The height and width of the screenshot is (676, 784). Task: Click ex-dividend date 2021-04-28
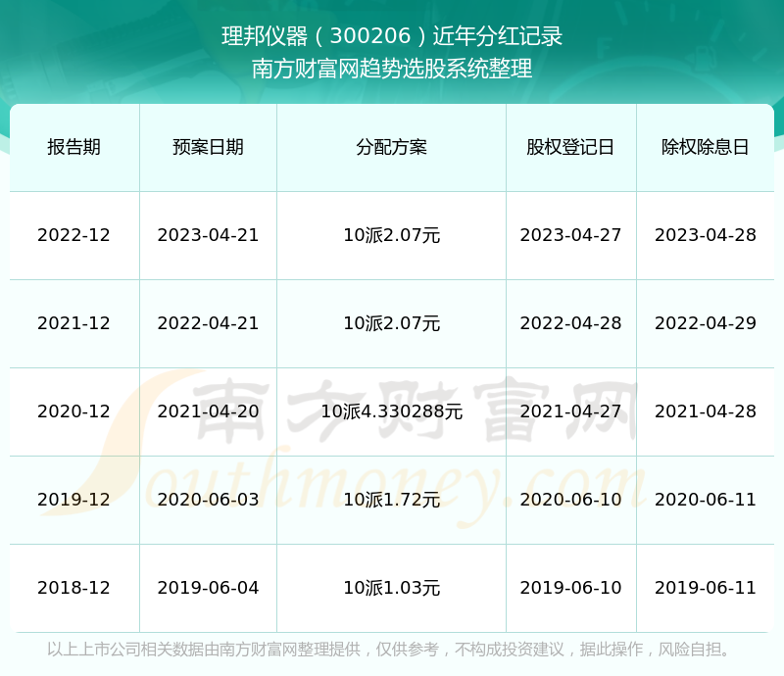point(706,411)
